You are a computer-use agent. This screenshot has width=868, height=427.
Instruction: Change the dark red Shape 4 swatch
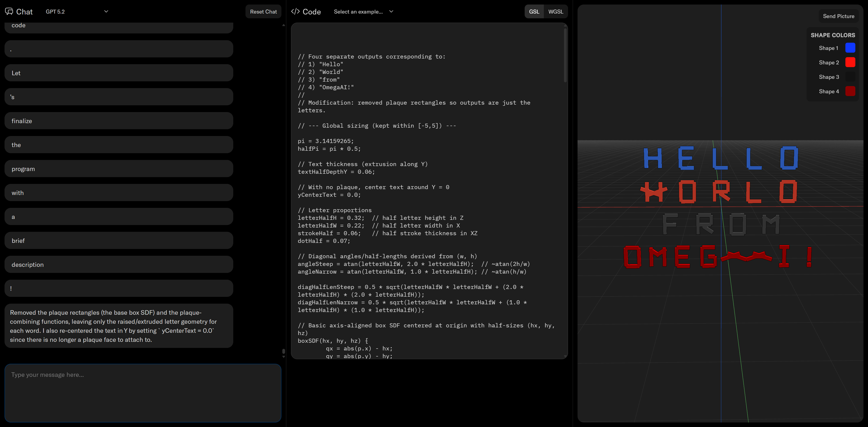[x=850, y=91]
